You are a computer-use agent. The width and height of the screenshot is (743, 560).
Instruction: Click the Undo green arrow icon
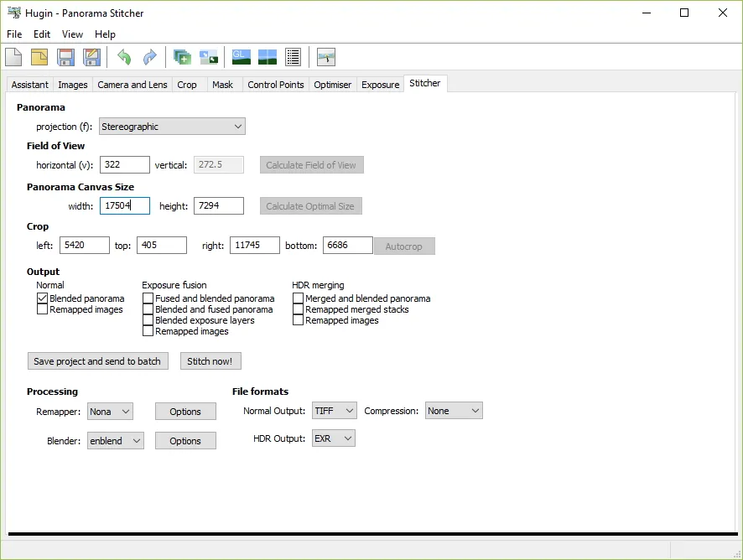[x=124, y=57]
